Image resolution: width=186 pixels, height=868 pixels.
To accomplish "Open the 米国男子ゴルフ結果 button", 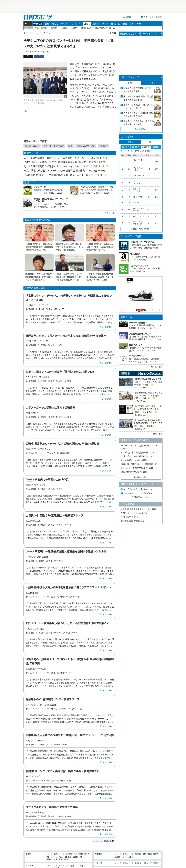I will [x=141, y=229].
